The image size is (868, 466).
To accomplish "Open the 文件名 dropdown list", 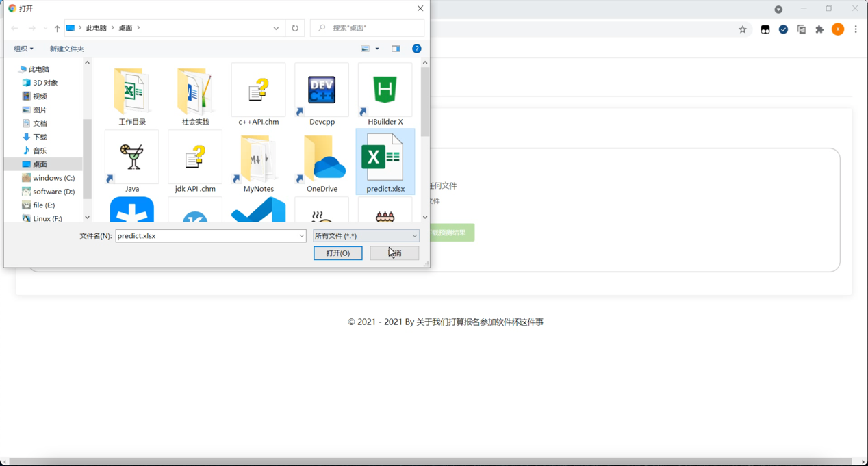I will [x=301, y=236].
